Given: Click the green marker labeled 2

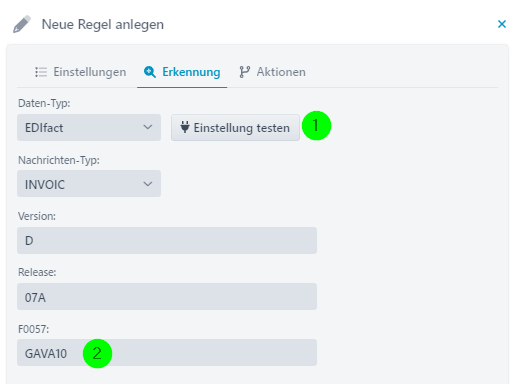Looking at the screenshot, I should (97, 353).
